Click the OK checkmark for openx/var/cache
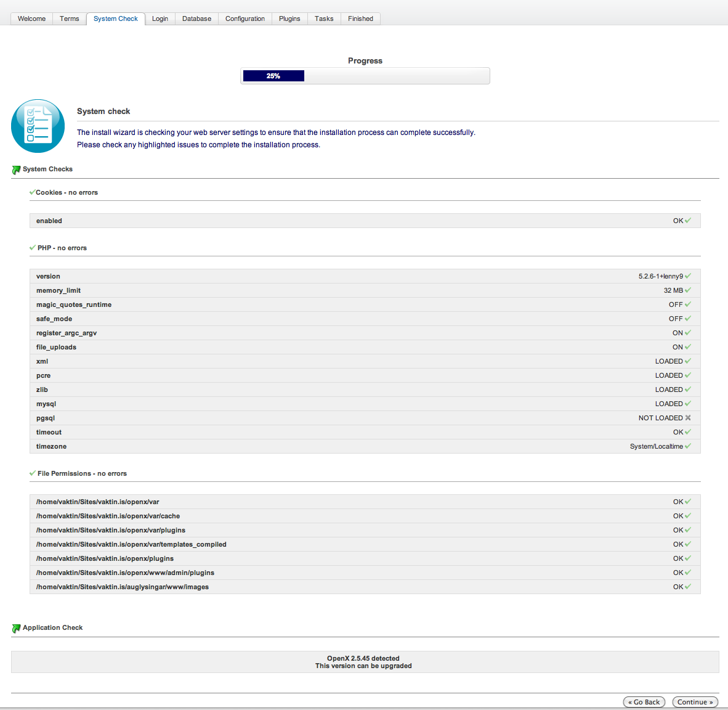 688,516
